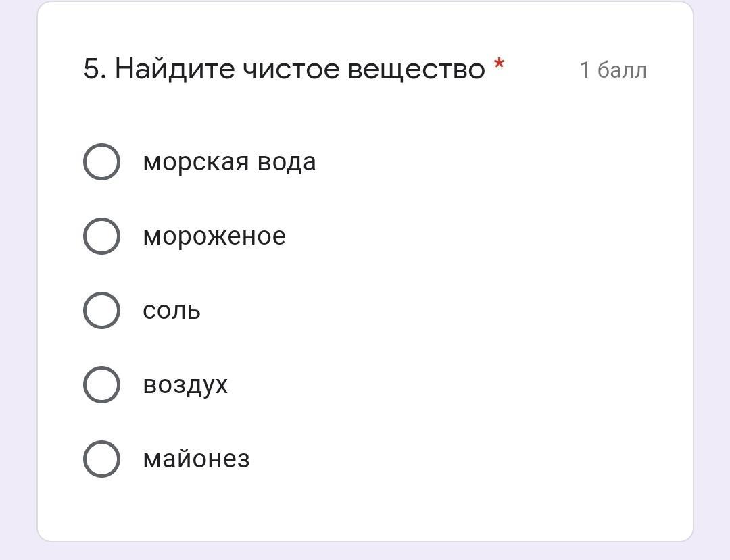The width and height of the screenshot is (730, 560).
Task: Click the word «вещество» in the title
Action: 416,69
